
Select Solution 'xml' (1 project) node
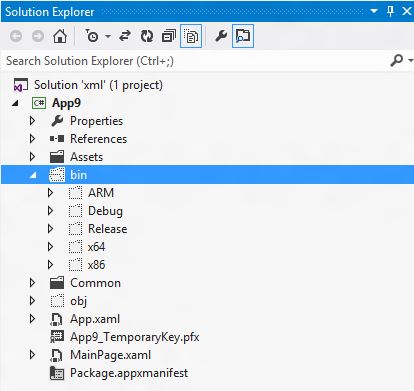coord(98,85)
